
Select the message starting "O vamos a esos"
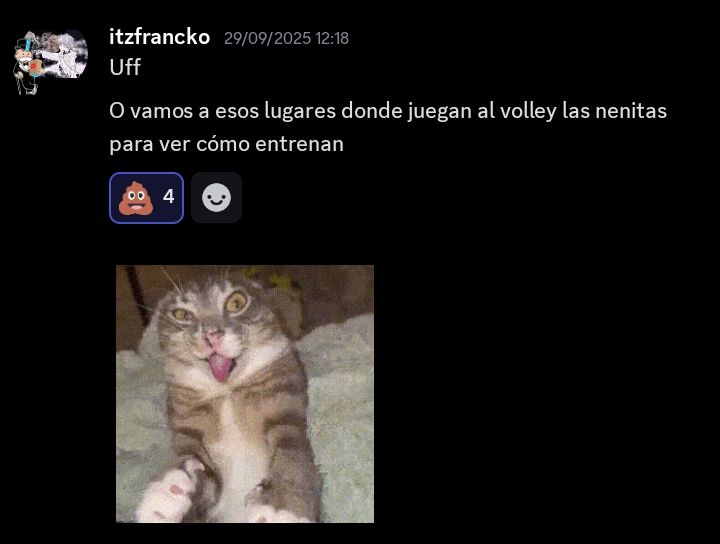pyautogui.click(x=388, y=127)
